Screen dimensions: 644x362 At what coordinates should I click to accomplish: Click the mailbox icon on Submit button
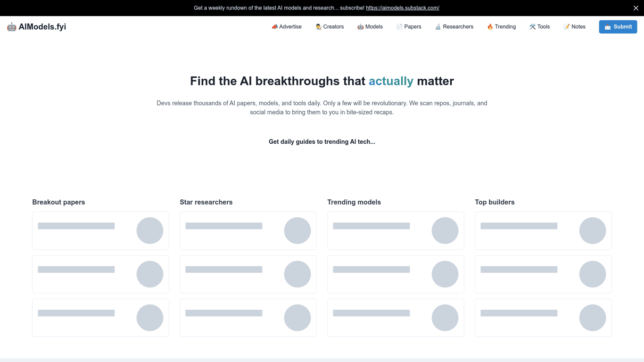[608, 27]
